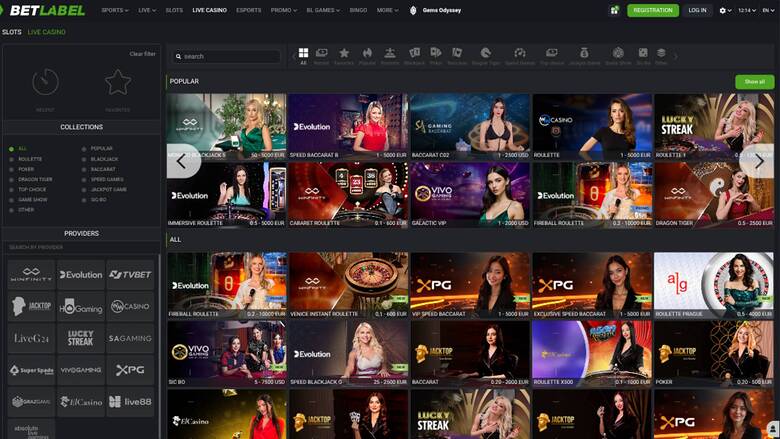780x439 pixels.
Task: Open the BINGO menu item
Action: coord(358,10)
